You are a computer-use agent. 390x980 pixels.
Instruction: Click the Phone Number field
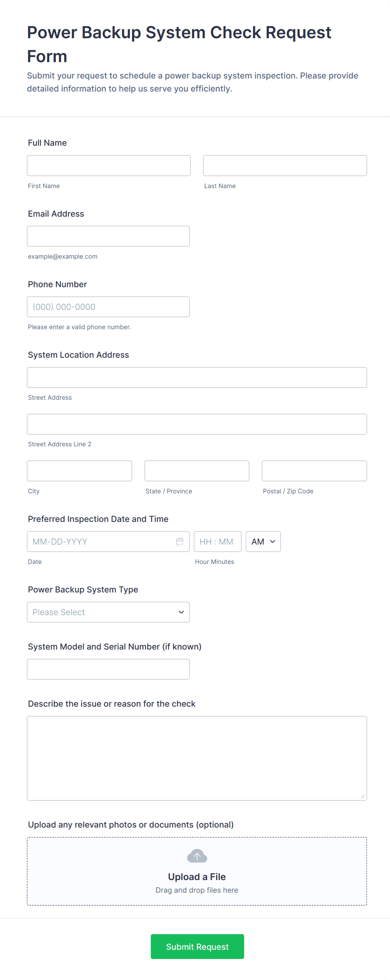pos(108,307)
